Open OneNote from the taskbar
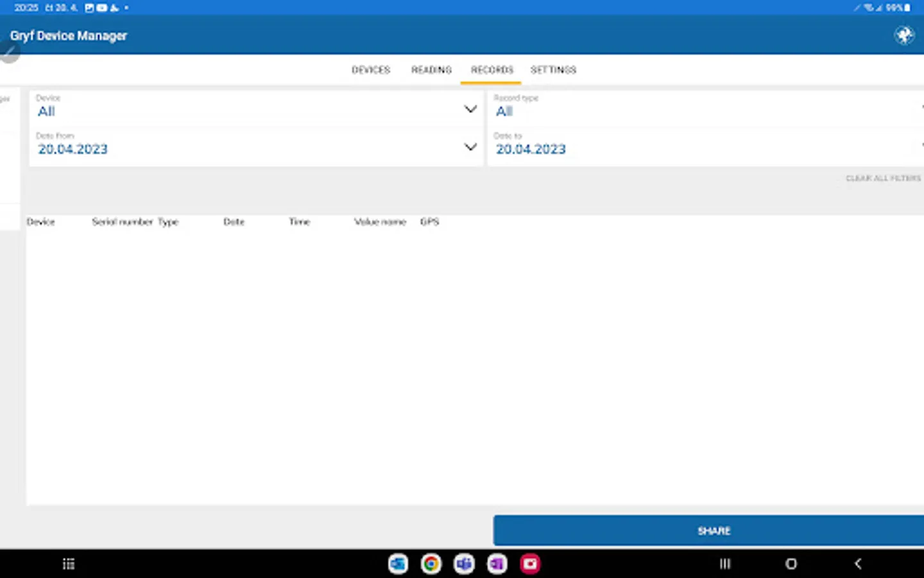Image resolution: width=924 pixels, height=578 pixels. pyautogui.click(x=497, y=564)
